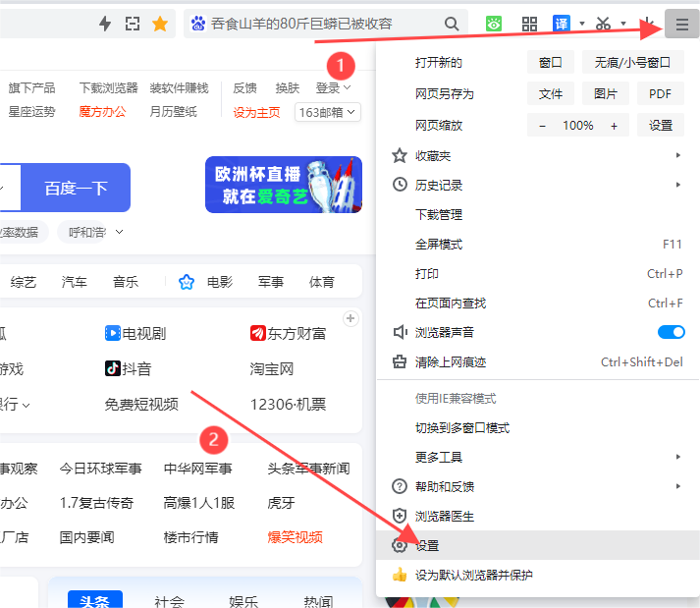Click the blue translate extension icon

(x=562, y=24)
